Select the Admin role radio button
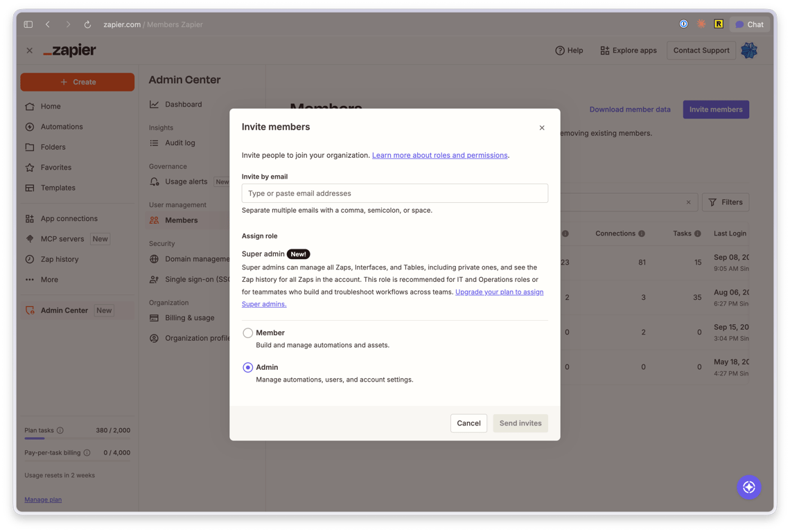The width and height of the screenshot is (790, 532). coord(247,367)
